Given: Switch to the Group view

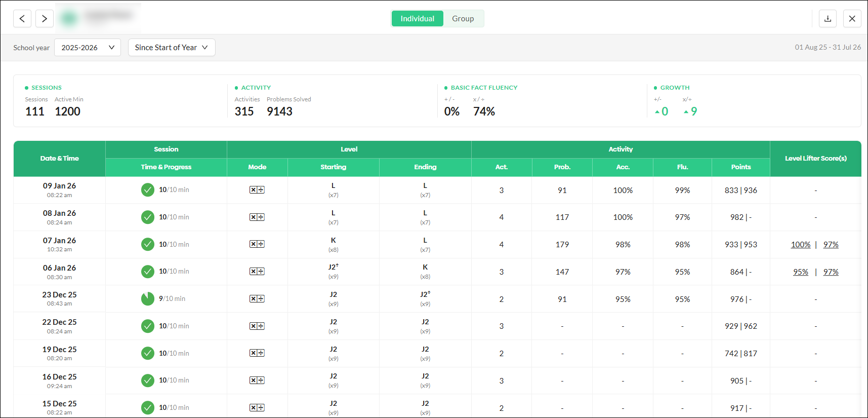Looking at the screenshot, I should point(463,19).
